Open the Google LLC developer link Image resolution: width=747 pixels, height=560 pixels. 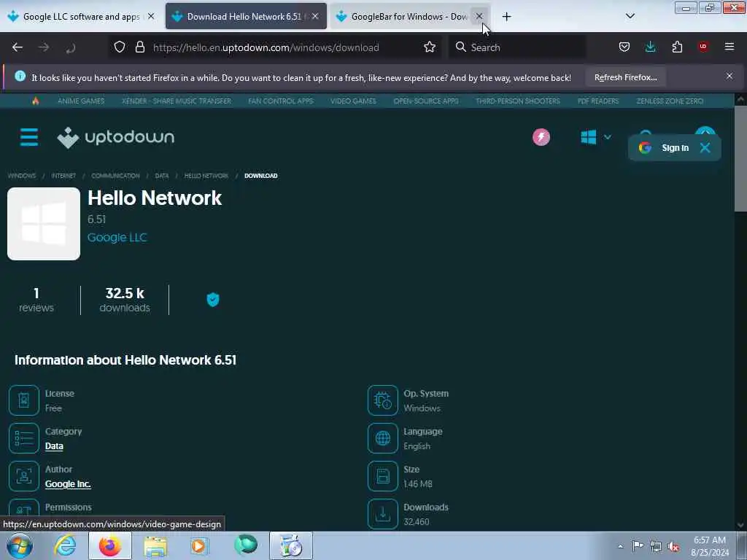(117, 237)
